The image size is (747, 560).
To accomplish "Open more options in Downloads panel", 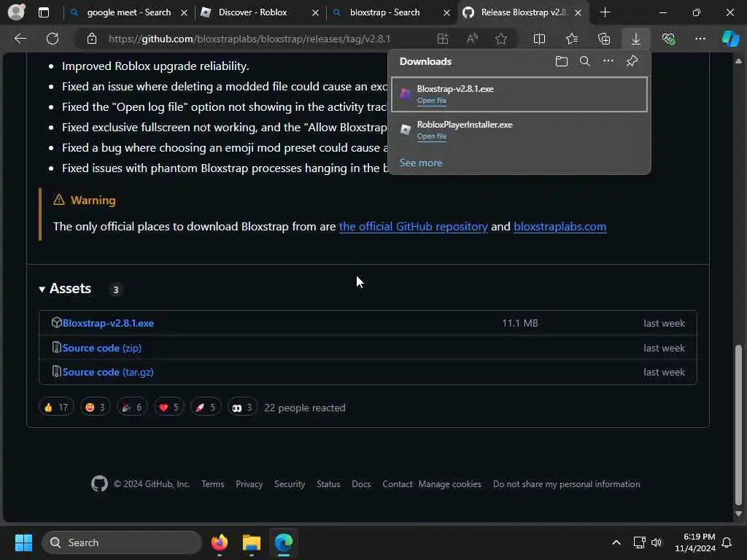I will coord(608,61).
